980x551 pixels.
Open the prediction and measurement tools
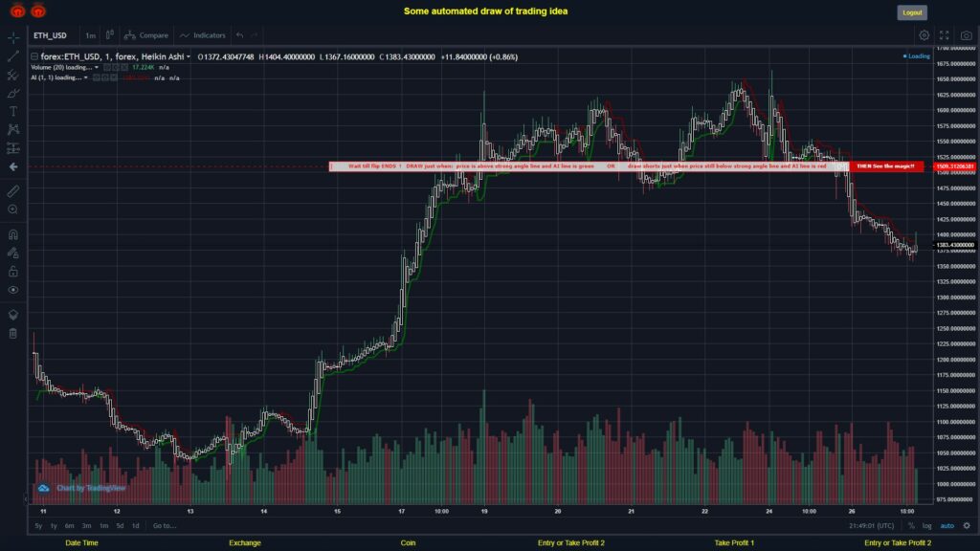pos(13,148)
